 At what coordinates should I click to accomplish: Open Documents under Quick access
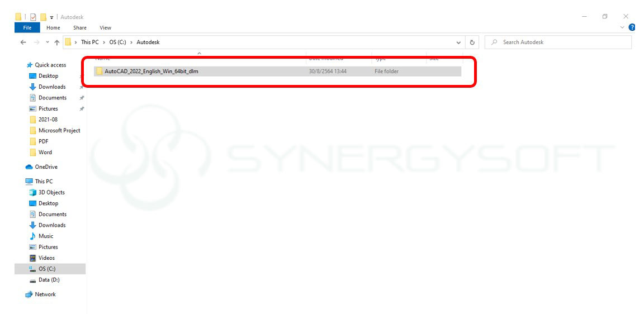[x=52, y=98]
